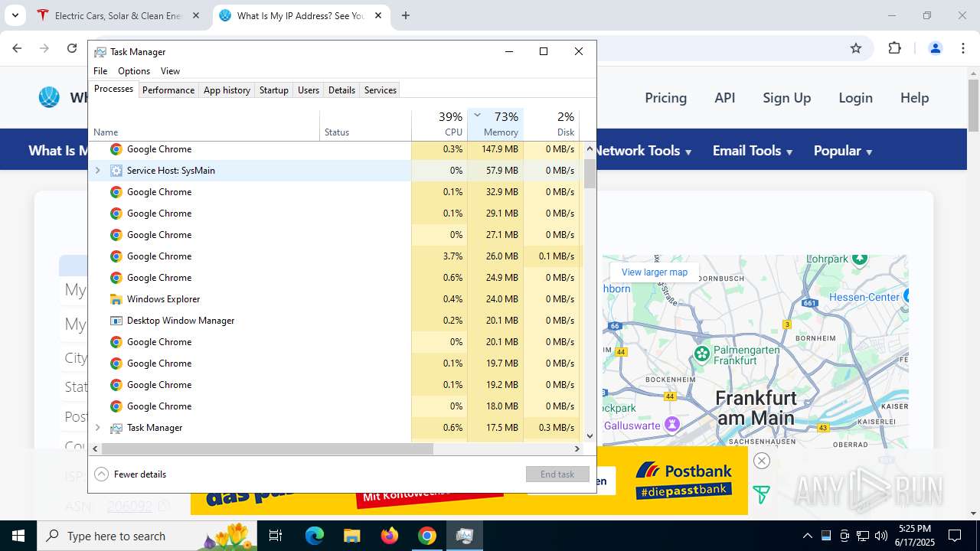Switch to the Performance tab

pos(168,90)
